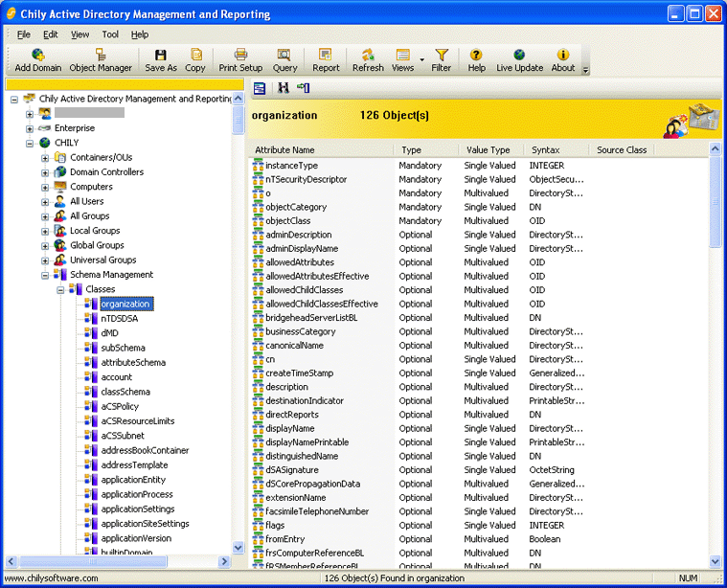Click the binoculars find icon
Screen dimensions: 727x588
coord(283,88)
